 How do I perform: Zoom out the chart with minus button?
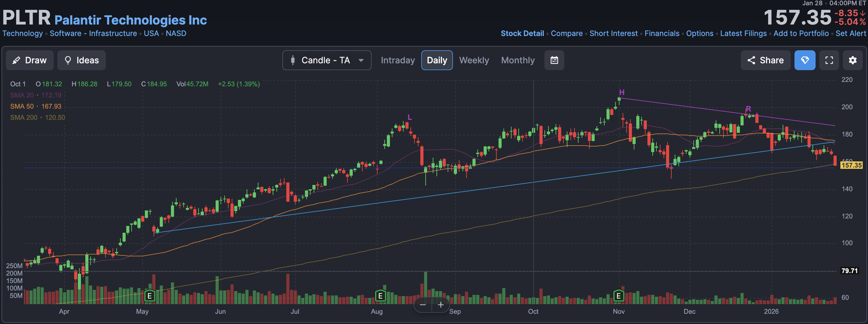point(423,305)
